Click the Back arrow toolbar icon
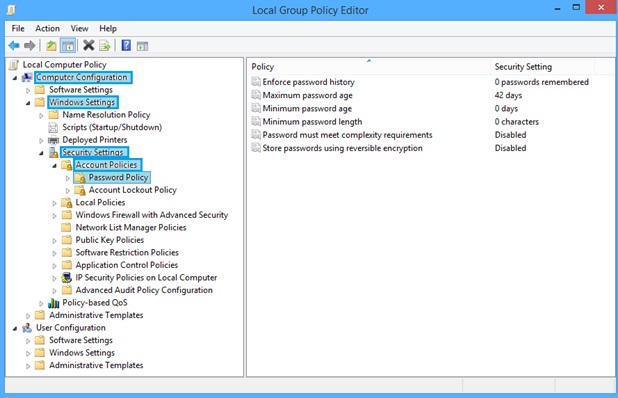Screen dimensions: 618x398 [14, 46]
